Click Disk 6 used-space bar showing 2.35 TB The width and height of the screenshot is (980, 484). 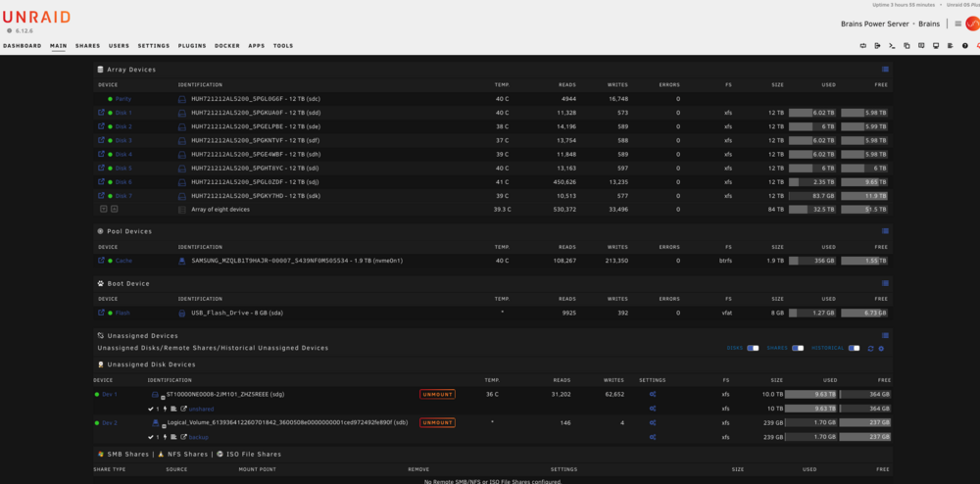[x=812, y=181]
